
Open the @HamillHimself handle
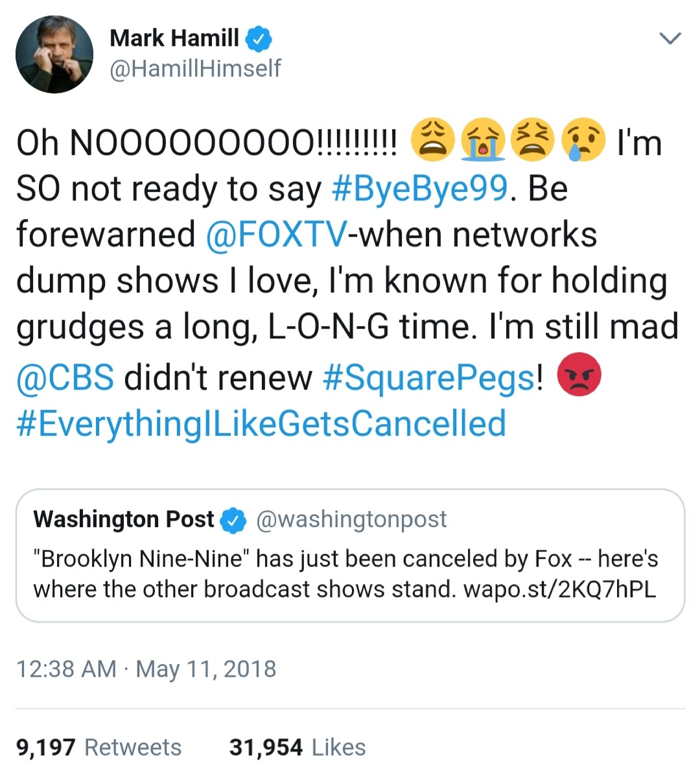click(195, 68)
